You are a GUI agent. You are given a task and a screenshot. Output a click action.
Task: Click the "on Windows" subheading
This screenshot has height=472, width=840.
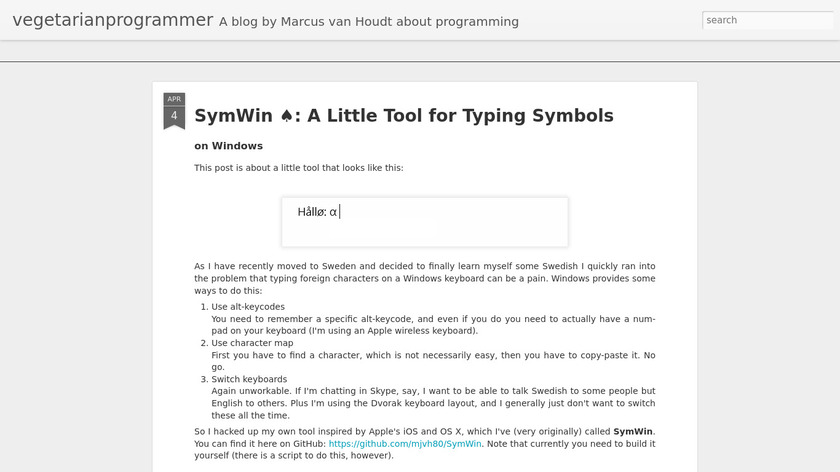[228, 146]
